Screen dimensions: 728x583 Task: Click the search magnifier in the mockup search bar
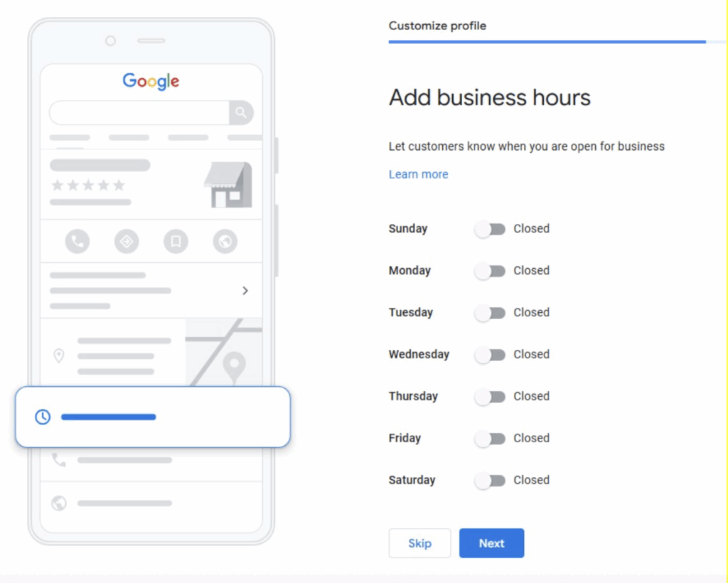pyautogui.click(x=242, y=113)
